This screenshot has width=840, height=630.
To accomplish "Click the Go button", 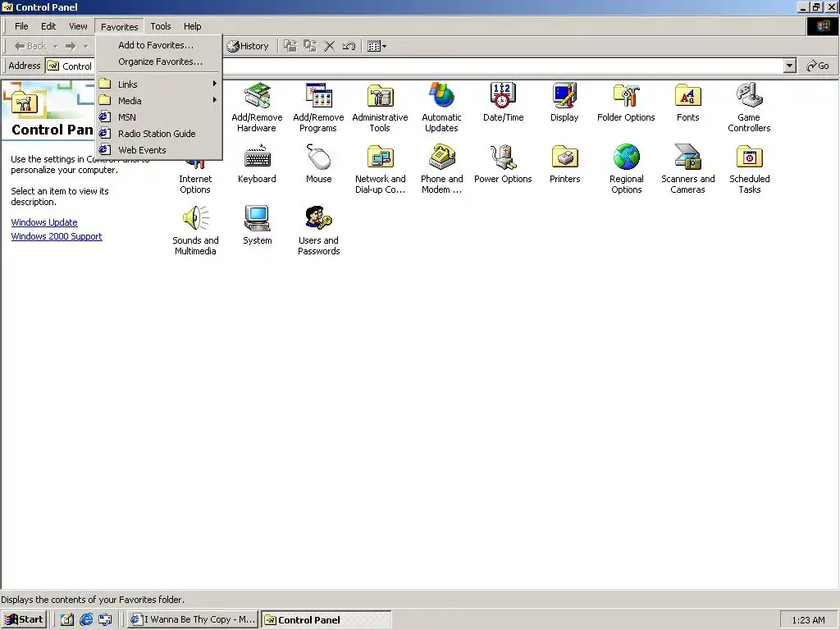I will pyautogui.click(x=818, y=66).
